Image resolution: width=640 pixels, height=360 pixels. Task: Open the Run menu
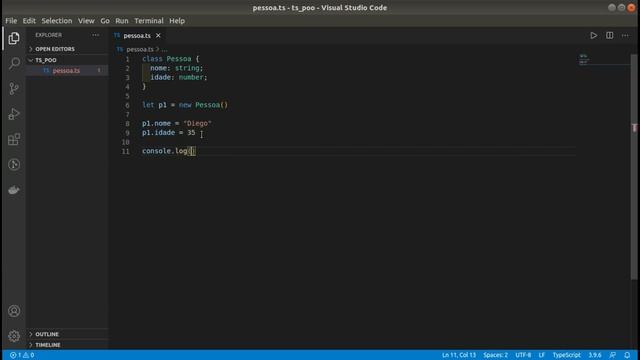122,20
